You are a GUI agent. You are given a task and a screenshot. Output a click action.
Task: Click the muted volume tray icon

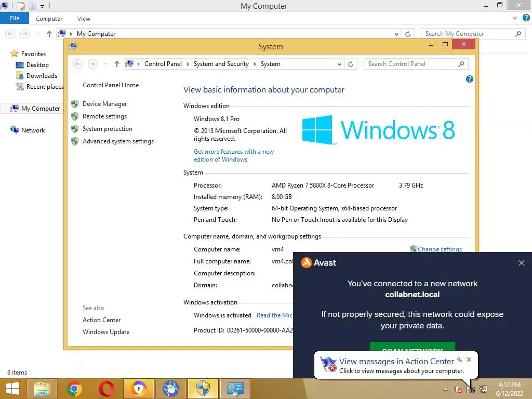coord(458,390)
